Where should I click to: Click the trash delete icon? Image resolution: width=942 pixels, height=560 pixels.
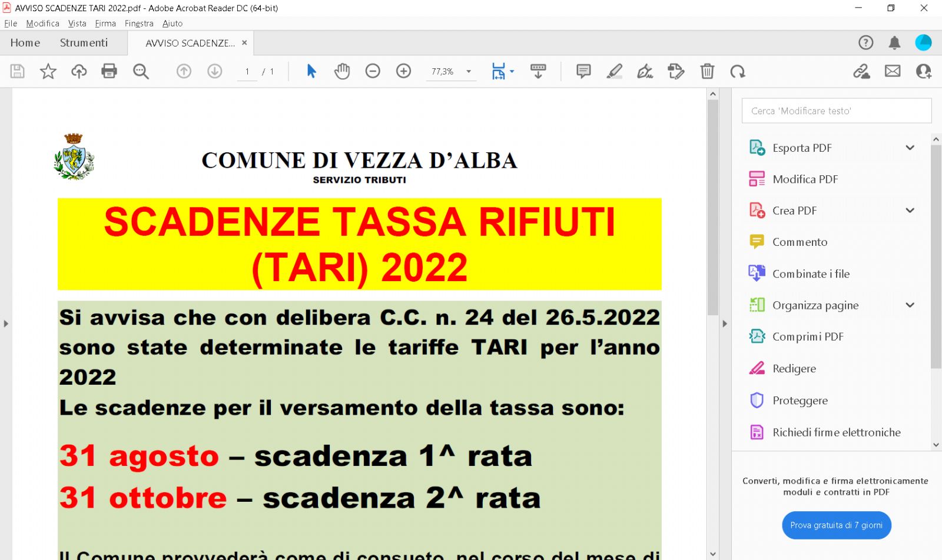tap(707, 71)
